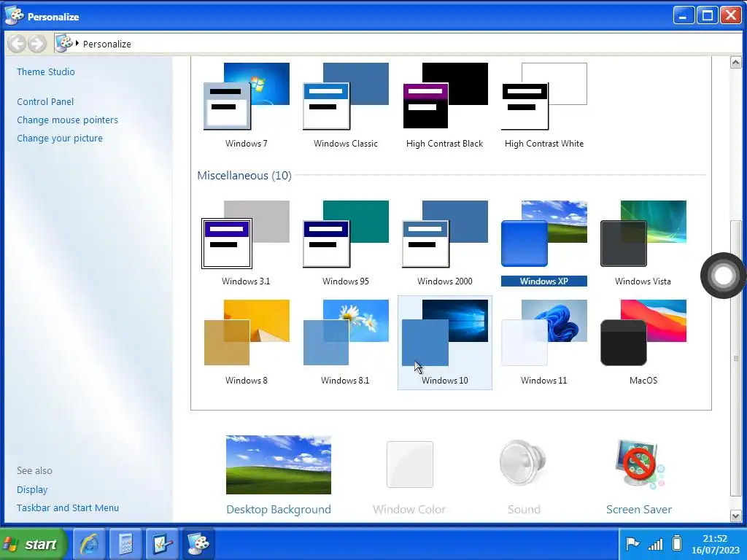Open Control Panel from sidebar
Image resolution: width=747 pixels, height=560 pixels.
(x=45, y=102)
